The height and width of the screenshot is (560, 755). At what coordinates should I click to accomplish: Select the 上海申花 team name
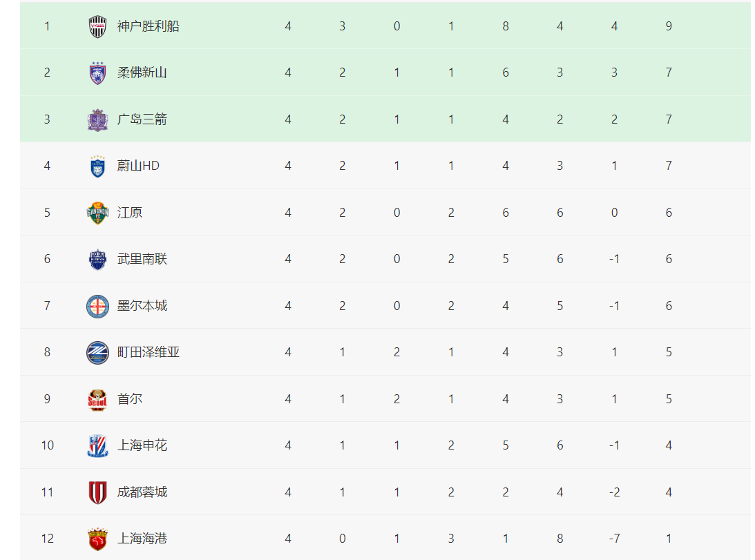coord(142,445)
